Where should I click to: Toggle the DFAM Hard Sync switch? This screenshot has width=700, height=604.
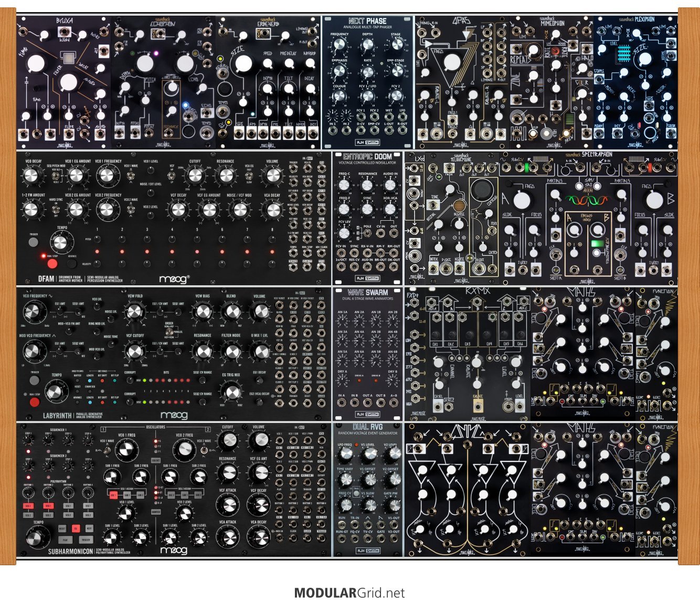click(x=56, y=211)
